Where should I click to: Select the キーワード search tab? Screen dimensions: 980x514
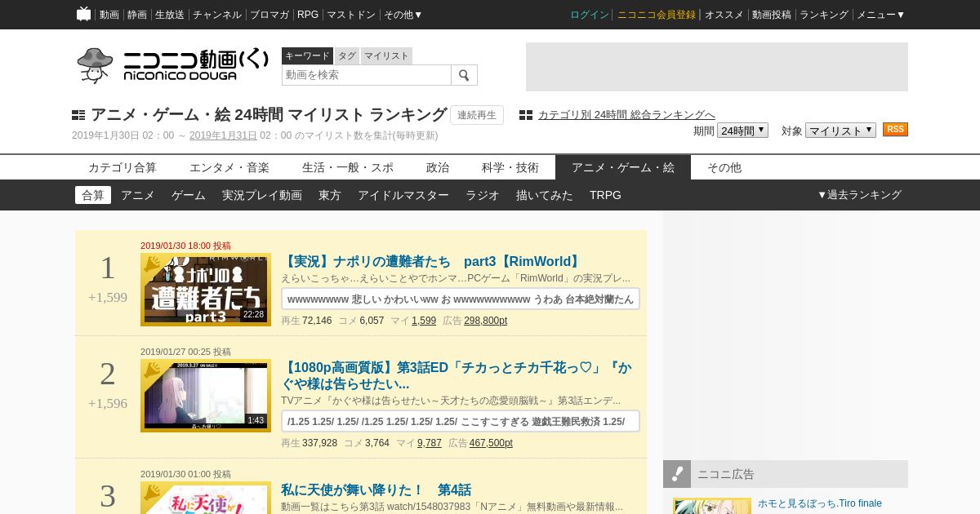coord(307,55)
